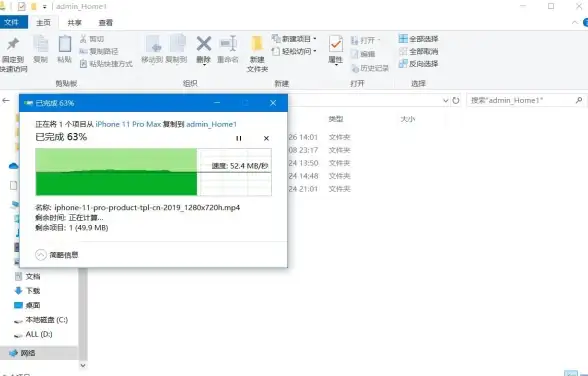Click the navigation pane scrollbar
The width and height of the screenshot is (588, 376).
tap(83, 313)
